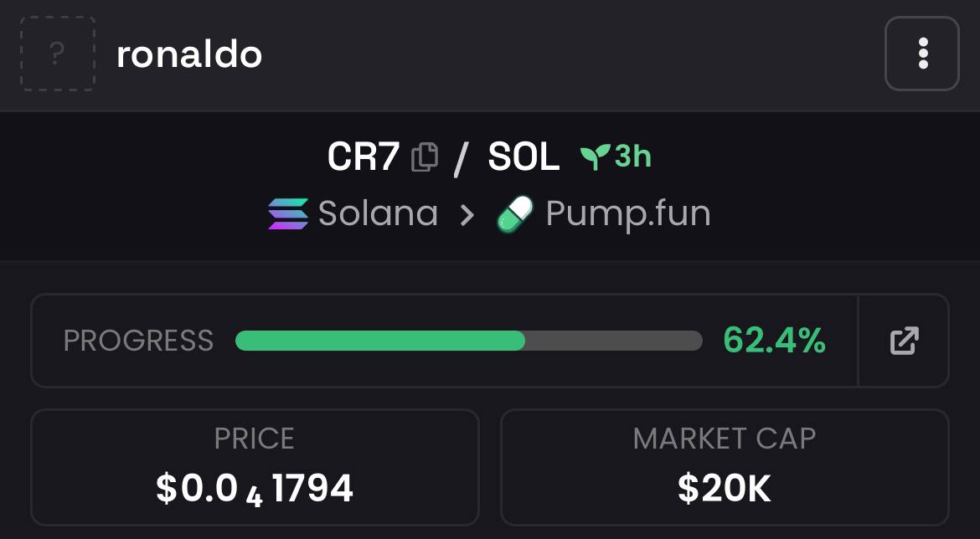The width and height of the screenshot is (980, 539).
Task: Click the SOL quote token label
Action: [x=524, y=157]
